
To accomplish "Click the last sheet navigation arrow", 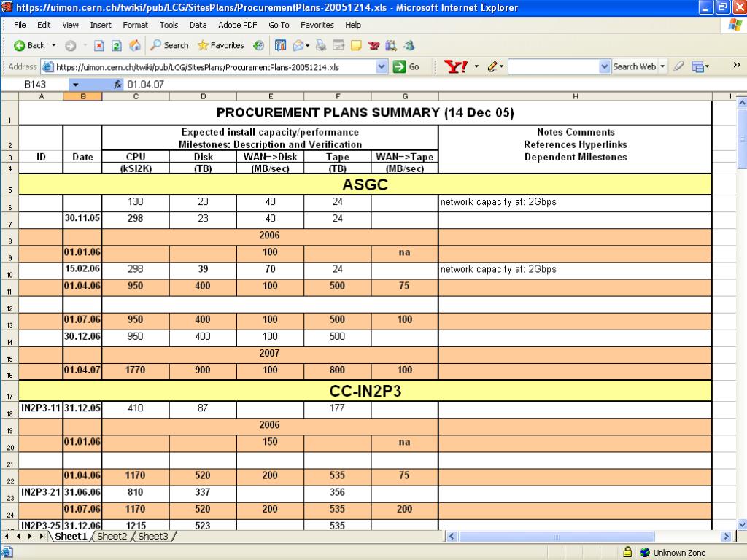I will 42,536.
